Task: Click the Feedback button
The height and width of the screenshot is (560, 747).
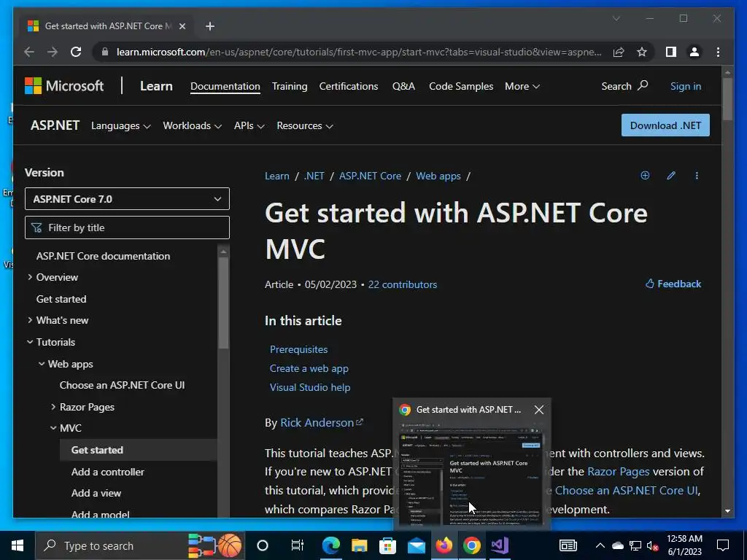Action: click(673, 284)
